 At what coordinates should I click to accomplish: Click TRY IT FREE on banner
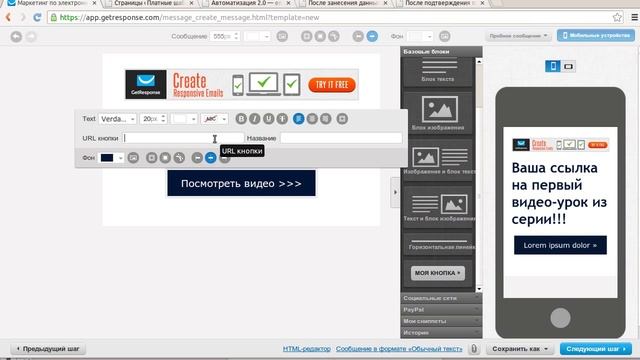coord(332,85)
